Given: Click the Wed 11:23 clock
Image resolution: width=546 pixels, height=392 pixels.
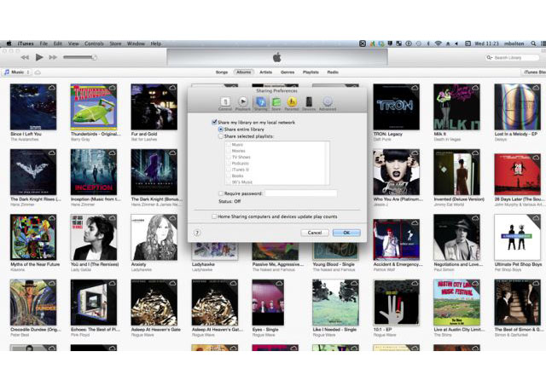Looking at the screenshot, I should [486, 43].
